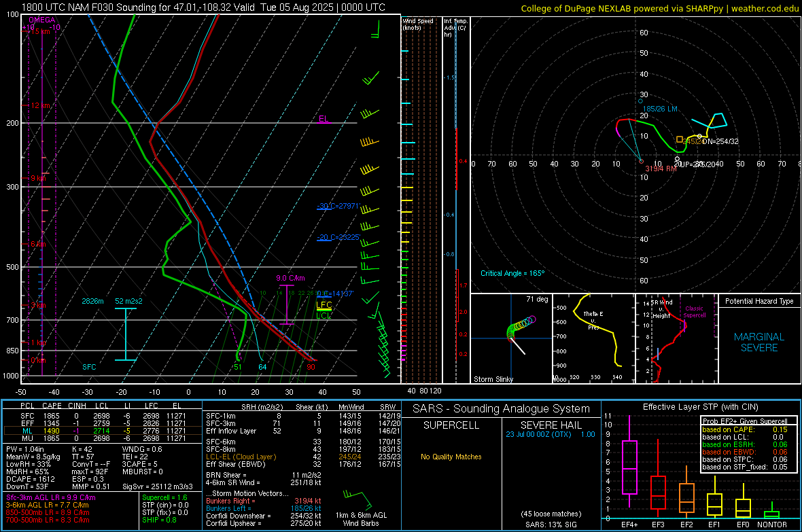Screen dimensions: 802x532
Task: Click the SARS: 13% SIG text
Action: pyautogui.click(x=551, y=525)
